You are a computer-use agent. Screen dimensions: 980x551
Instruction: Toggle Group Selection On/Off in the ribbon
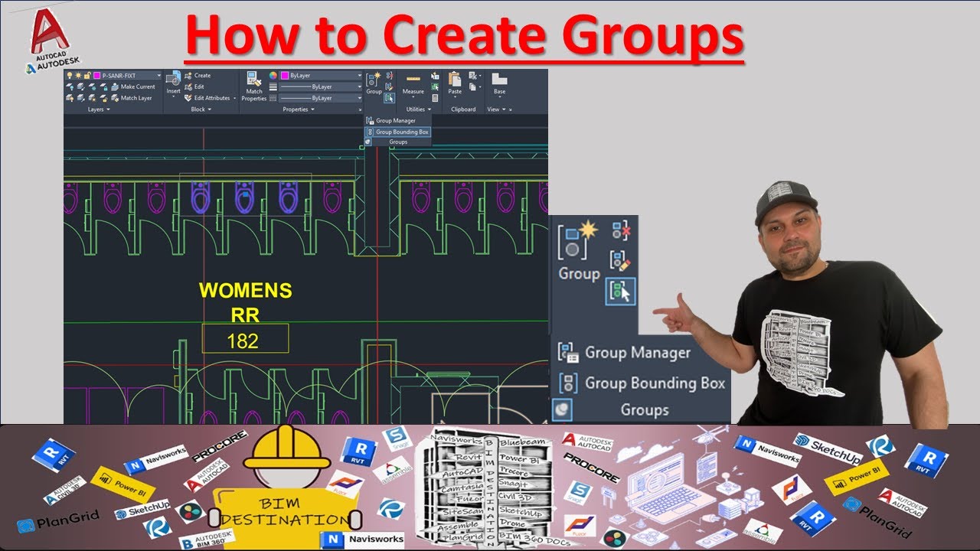389,98
